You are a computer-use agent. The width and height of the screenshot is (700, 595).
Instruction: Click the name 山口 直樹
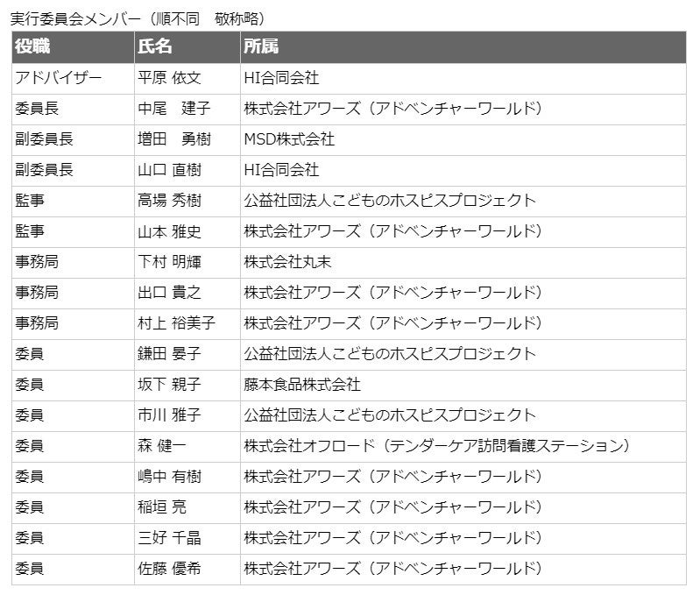pos(169,170)
